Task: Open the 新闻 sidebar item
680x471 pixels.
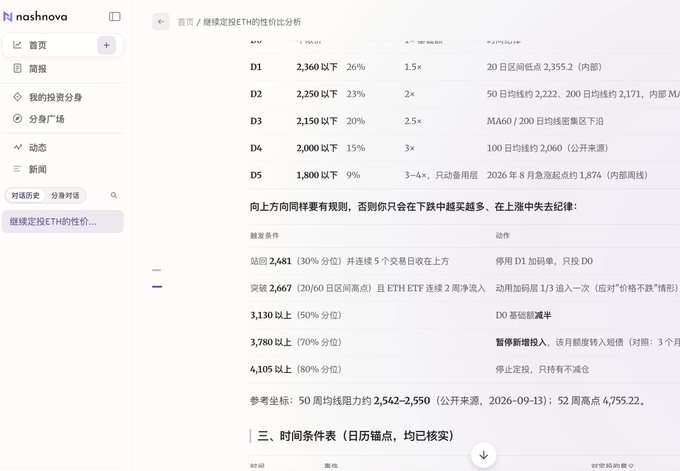Action: 62,169
